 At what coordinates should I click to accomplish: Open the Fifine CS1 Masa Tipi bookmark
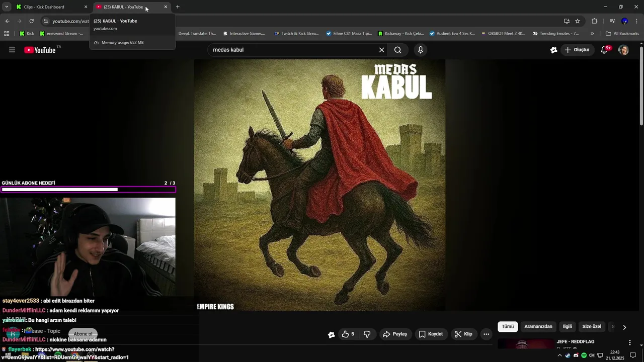pyautogui.click(x=349, y=34)
